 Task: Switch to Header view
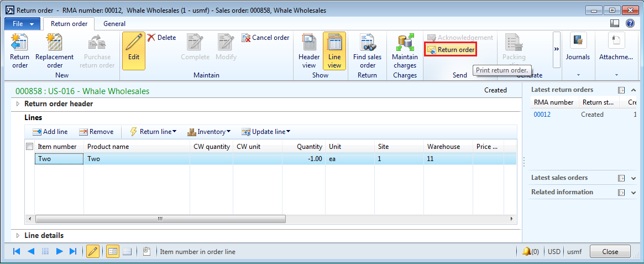(309, 51)
